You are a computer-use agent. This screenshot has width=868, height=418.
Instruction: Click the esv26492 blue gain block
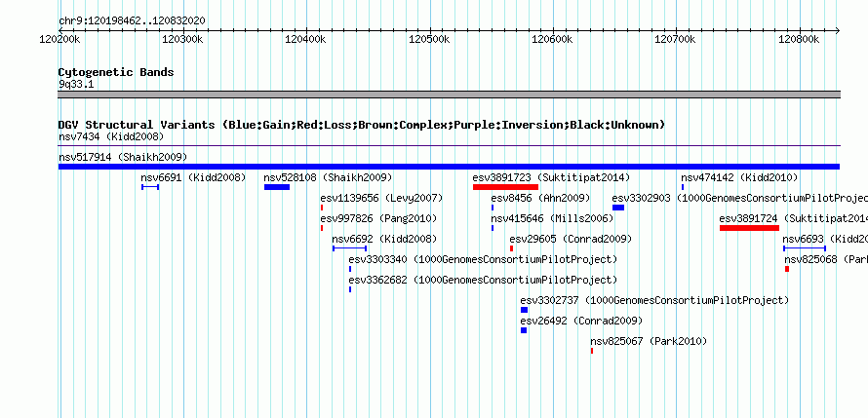pos(523,330)
